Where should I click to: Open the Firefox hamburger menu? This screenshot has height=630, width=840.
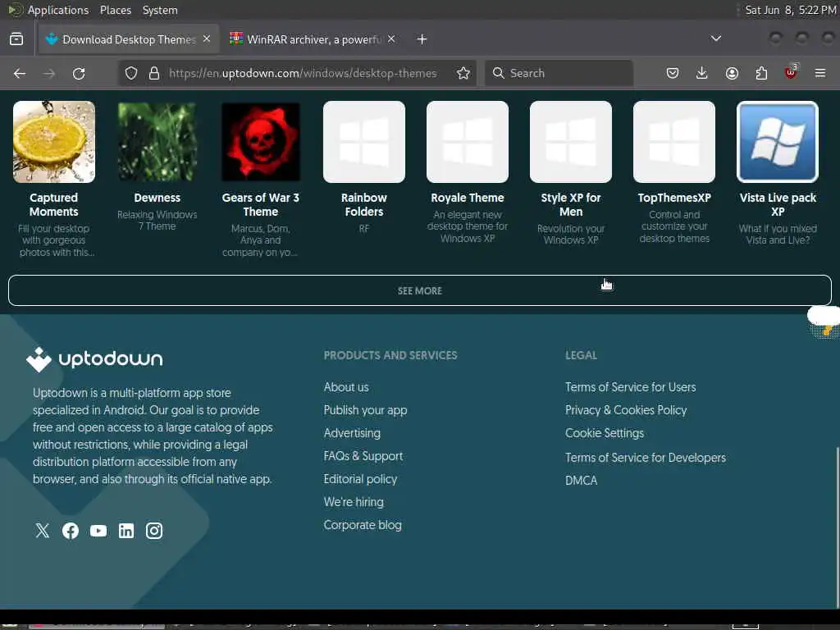pos(820,73)
